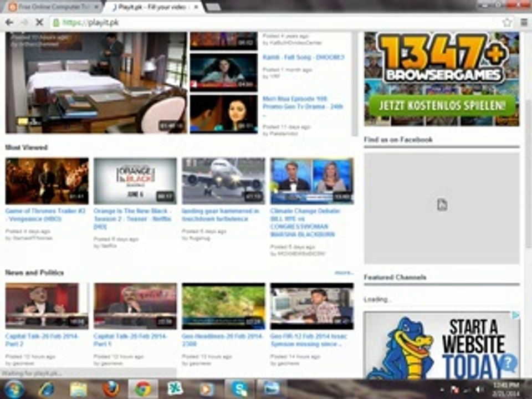Image resolution: width=532 pixels, height=399 pixels.
Task: Open Windows Explorer folder on taskbar
Action: [x=78, y=389]
